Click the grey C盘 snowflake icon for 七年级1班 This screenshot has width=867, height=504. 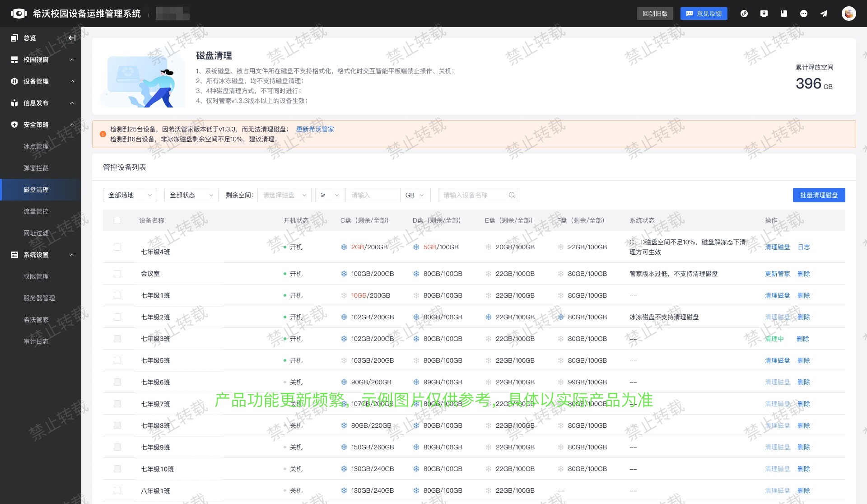click(344, 295)
